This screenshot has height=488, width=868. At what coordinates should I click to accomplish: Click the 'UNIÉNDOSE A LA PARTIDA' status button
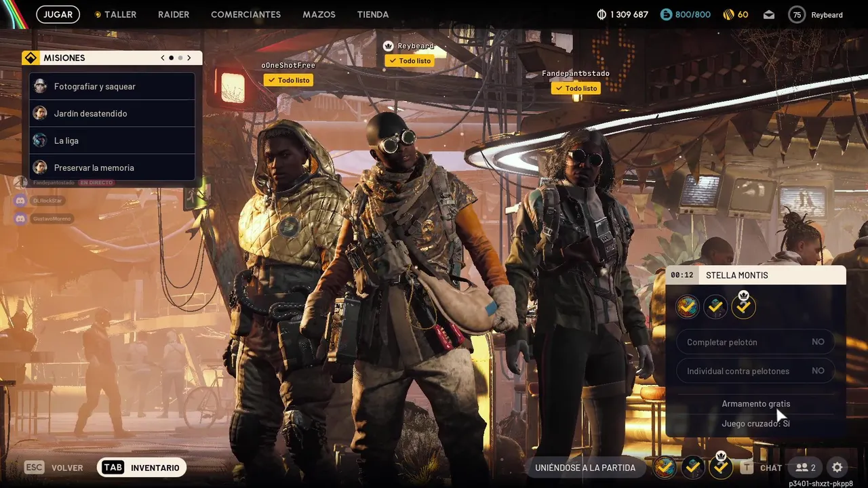[x=585, y=468]
